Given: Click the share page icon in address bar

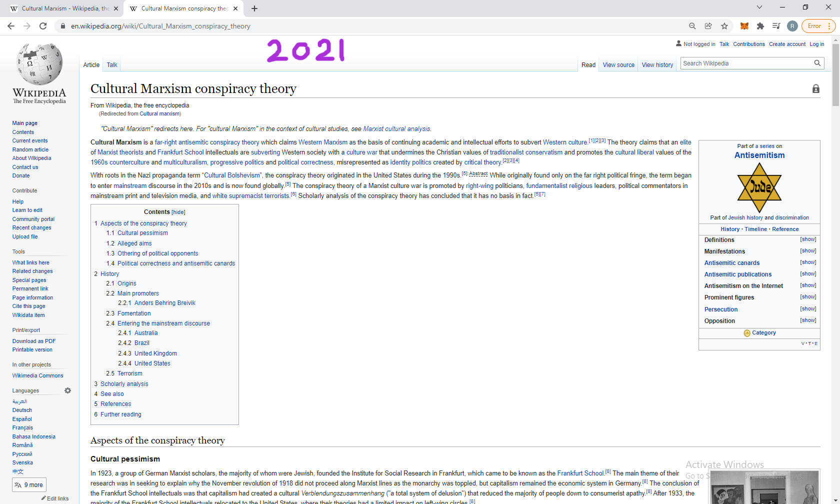Looking at the screenshot, I should pos(708,26).
